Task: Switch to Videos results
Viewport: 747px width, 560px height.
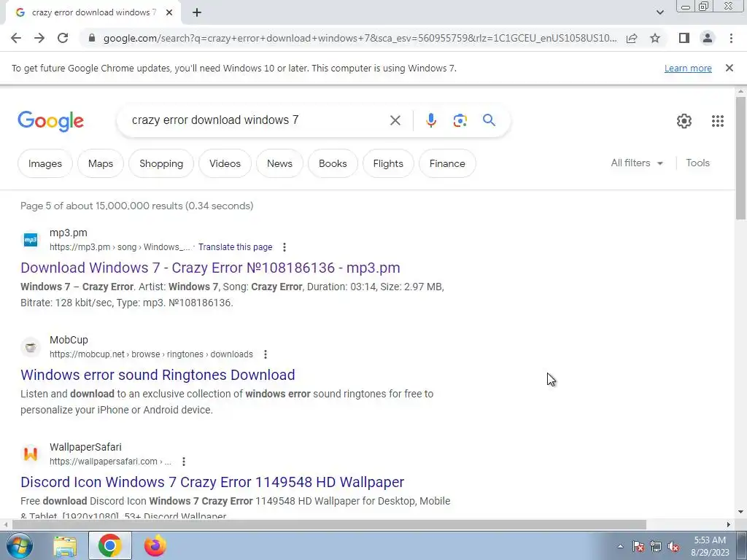Action: [x=225, y=163]
